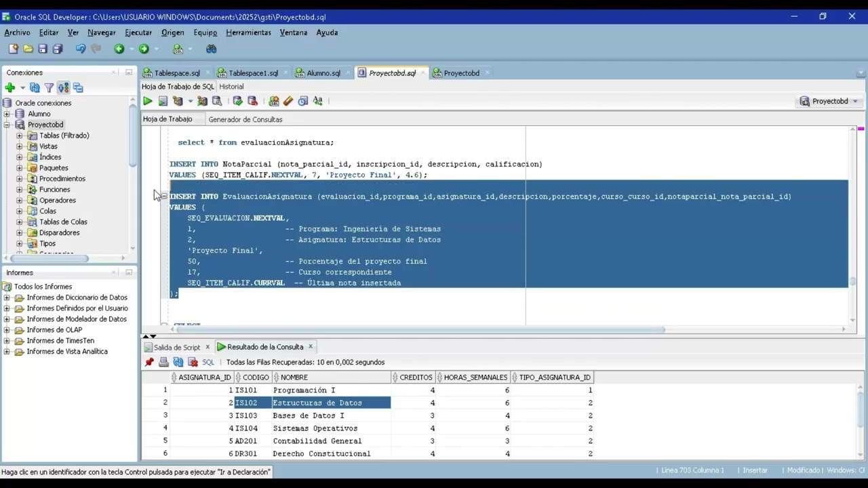The image size is (868, 488).
Task: Click the Autotrace icon
Action: point(202,101)
